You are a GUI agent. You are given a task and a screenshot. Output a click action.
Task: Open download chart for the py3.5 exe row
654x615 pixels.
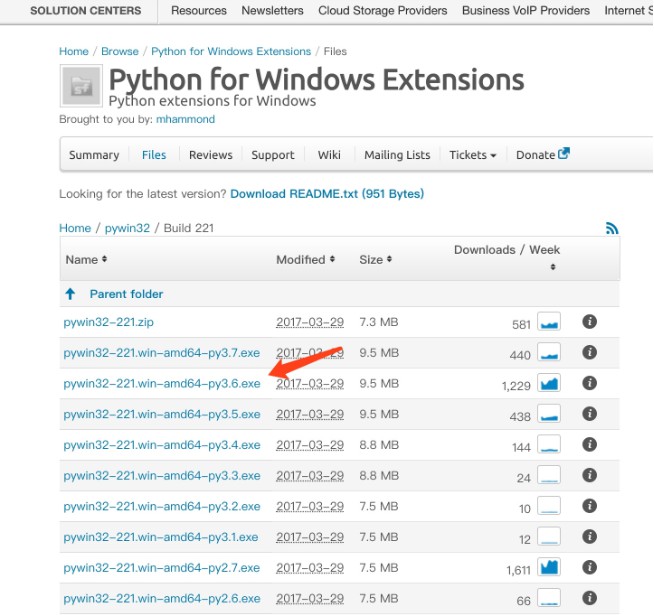[549, 414]
